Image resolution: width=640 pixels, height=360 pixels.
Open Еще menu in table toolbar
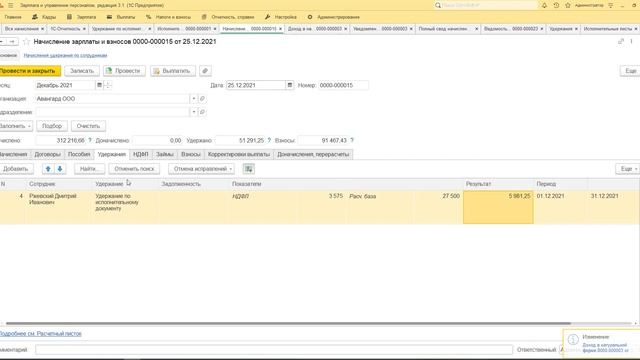(628, 169)
